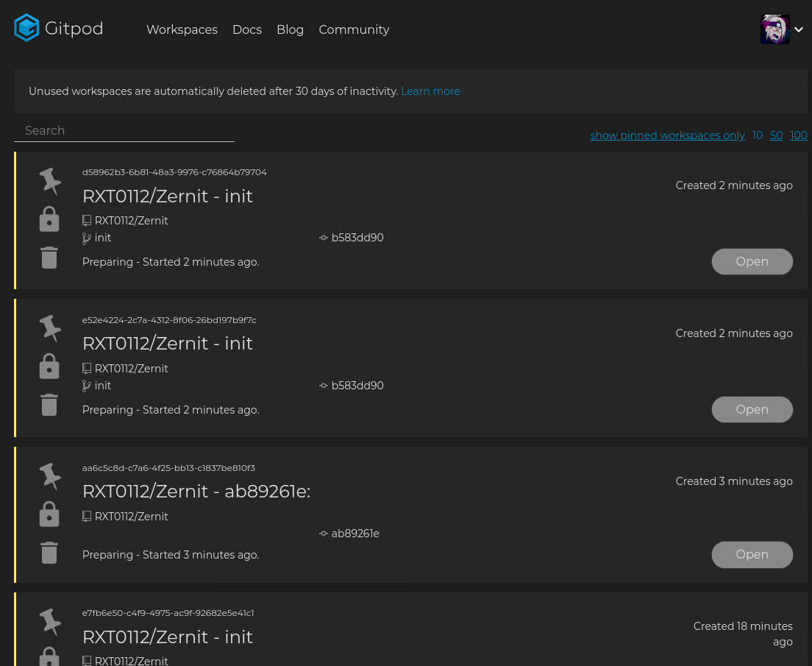Click branch 'init' in workspace e52e4224
Image resolution: width=812 pixels, height=666 pixels.
[102, 386]
